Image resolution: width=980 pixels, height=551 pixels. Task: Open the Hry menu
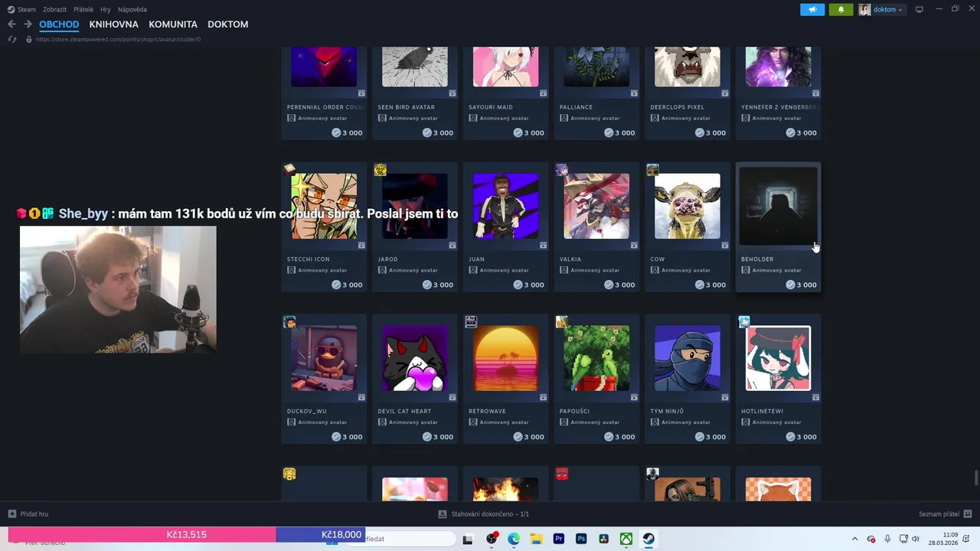106,9
